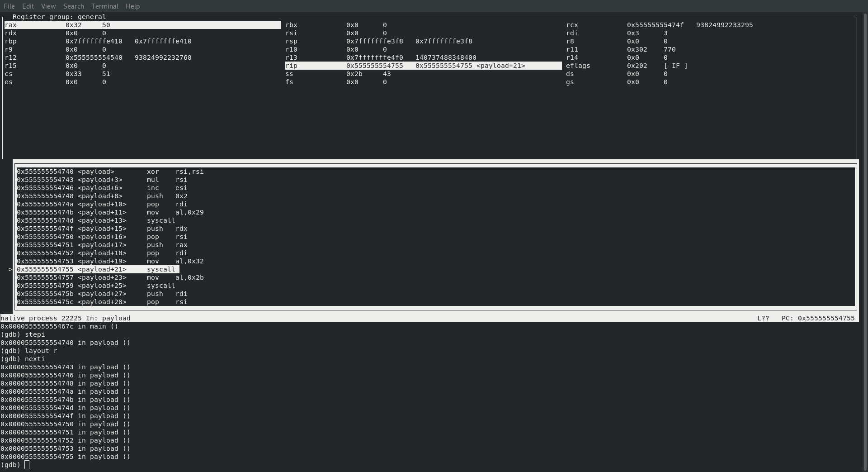Open the Edit menu
This screenshot has width=868, height=472.
tap(28, 6)
